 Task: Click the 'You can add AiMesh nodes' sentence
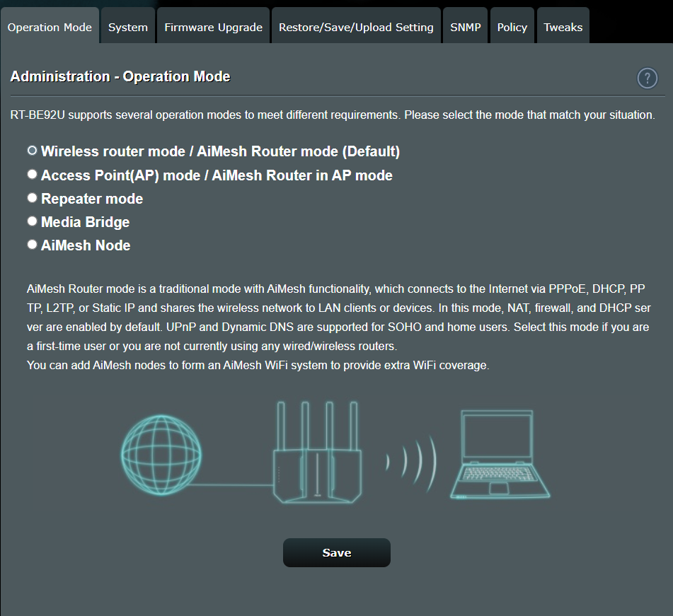point(258,365)
